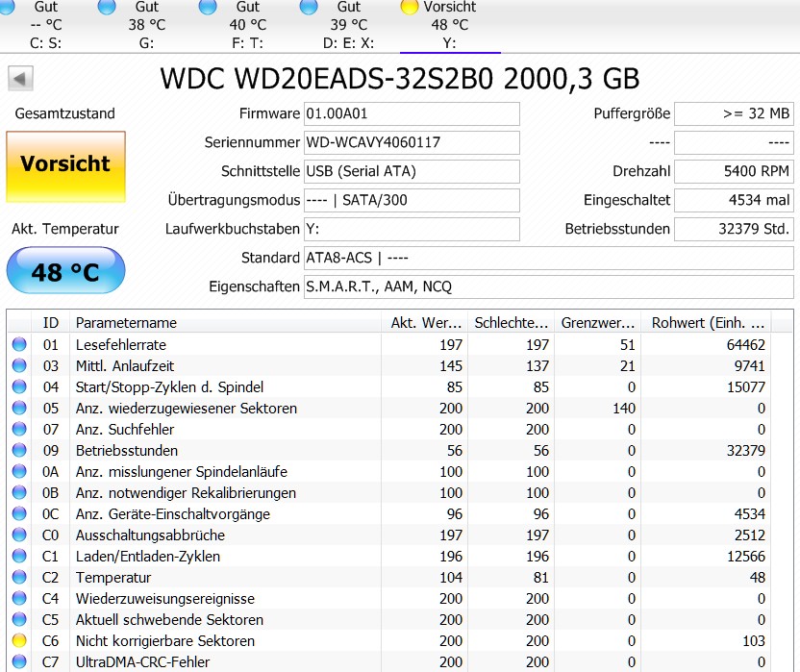Click the blue status orb of D: E: X: drive
The height and width of the screenshot is (672, 800).
point(309,7)
